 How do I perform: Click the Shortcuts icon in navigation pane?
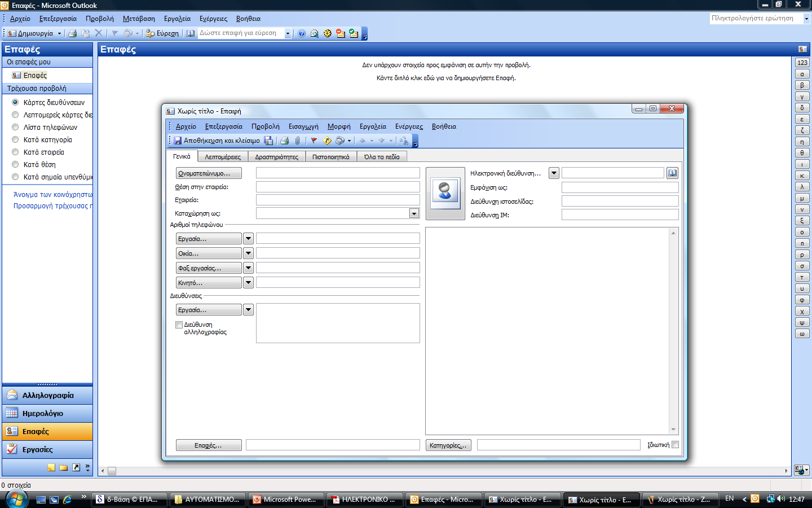(x=76, y=467)
